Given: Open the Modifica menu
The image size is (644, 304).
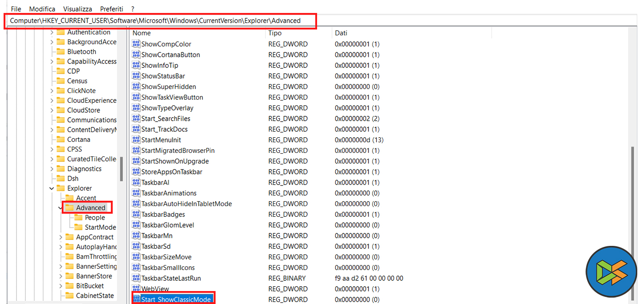Looking at the screenshot, I should [x=42, y=9].
